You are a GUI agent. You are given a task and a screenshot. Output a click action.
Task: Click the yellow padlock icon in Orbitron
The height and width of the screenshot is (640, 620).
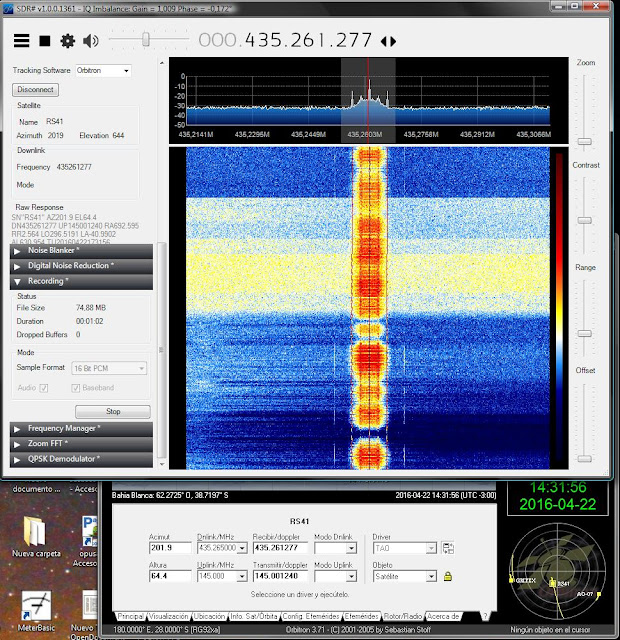(447, 576)
